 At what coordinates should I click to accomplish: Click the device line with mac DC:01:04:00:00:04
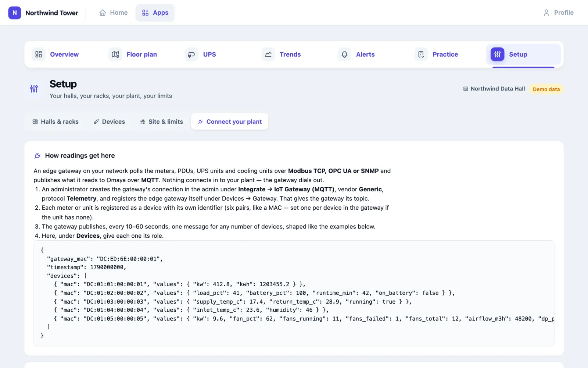(191, 310)
